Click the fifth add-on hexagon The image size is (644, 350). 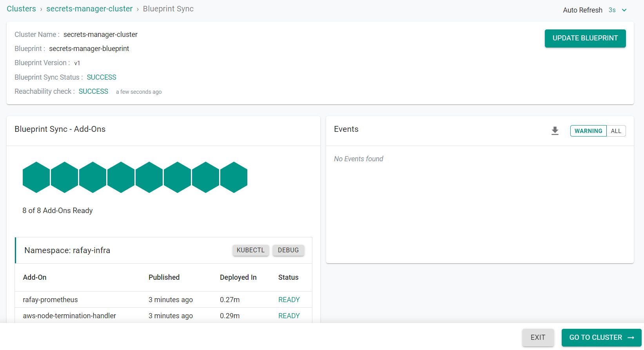(149, 177)
